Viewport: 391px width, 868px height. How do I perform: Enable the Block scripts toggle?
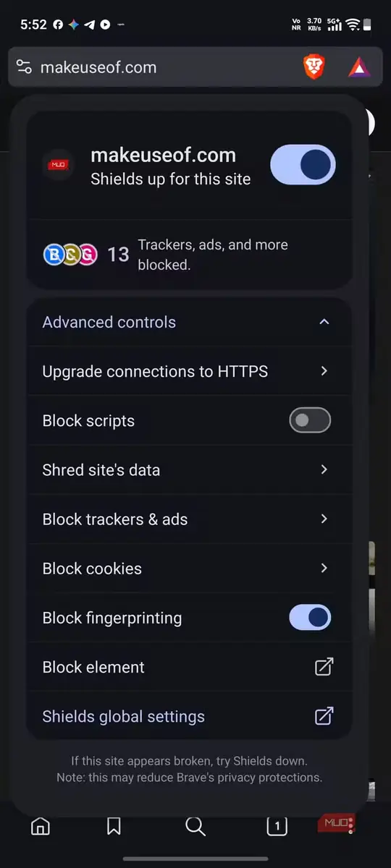pyautogui.click(x=310, y=420)
